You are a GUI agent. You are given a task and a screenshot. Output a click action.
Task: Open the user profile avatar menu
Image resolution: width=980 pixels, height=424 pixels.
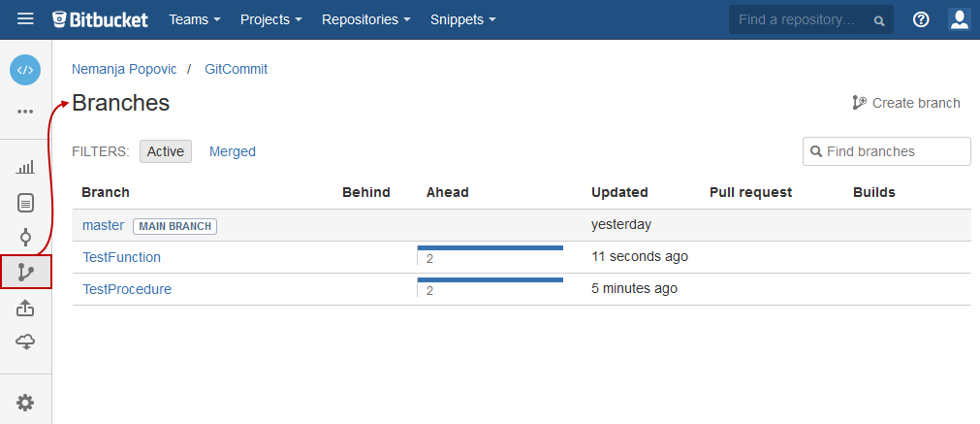[x=959, y=19]
